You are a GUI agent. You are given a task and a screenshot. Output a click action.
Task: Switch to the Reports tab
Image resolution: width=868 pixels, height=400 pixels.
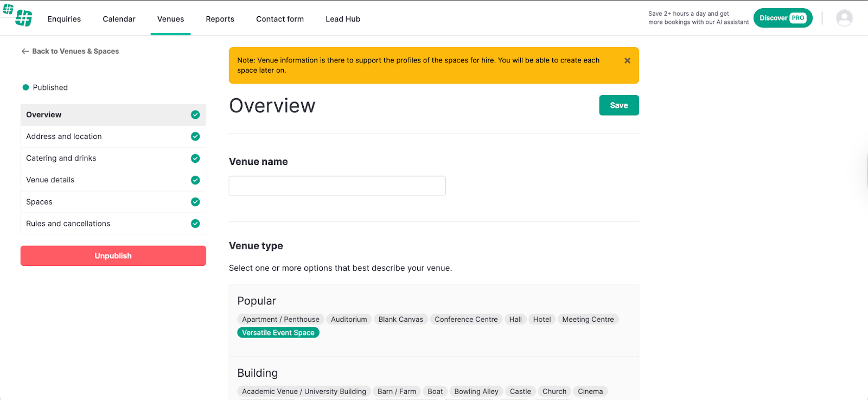(220, 19)
